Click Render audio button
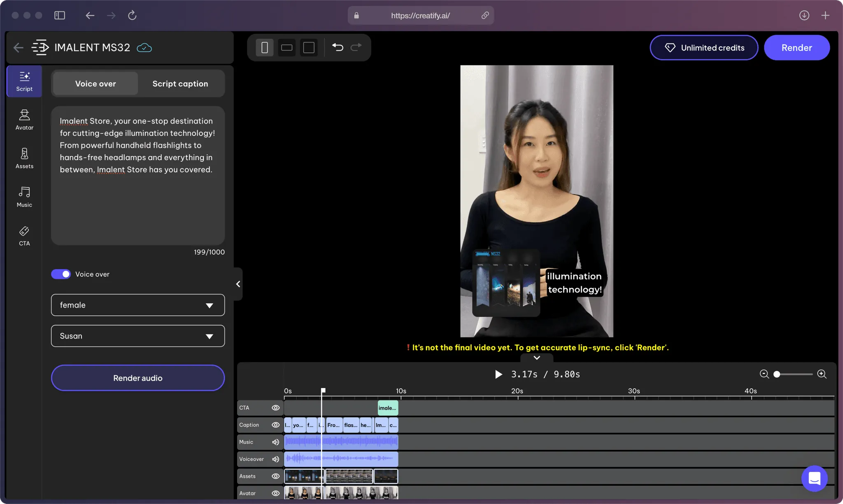This screenshot has height=504, width=843. coord(138,378)
